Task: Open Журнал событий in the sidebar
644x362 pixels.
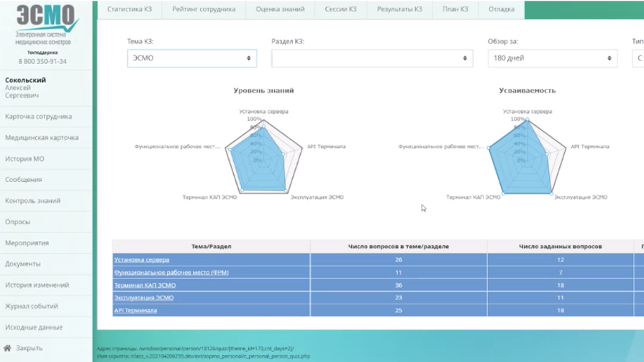Action: 33,306
